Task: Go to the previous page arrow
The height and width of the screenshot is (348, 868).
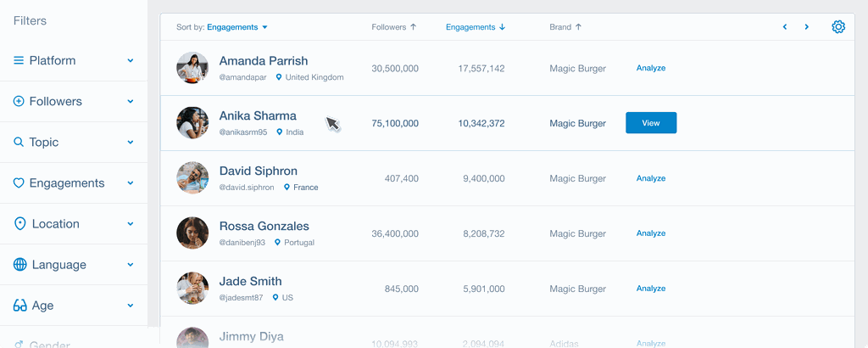Action: [x=785, y=27]
